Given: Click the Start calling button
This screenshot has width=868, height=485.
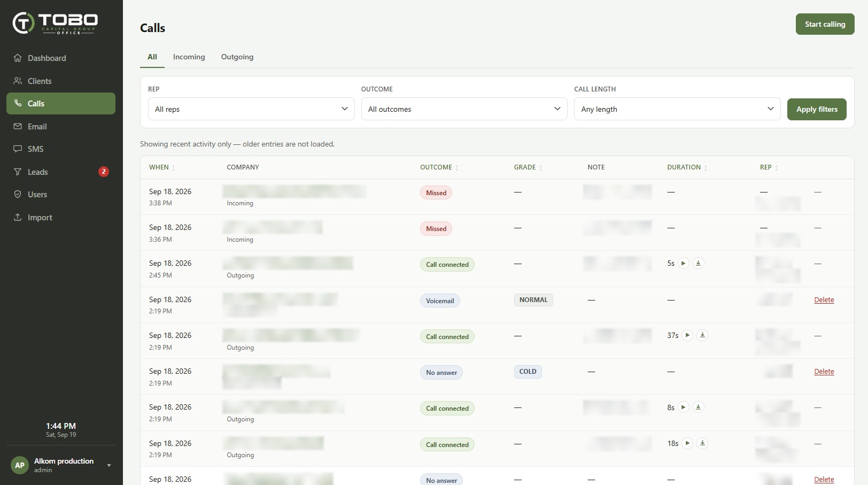Looking at the screenshot, I should click(825, 24).
